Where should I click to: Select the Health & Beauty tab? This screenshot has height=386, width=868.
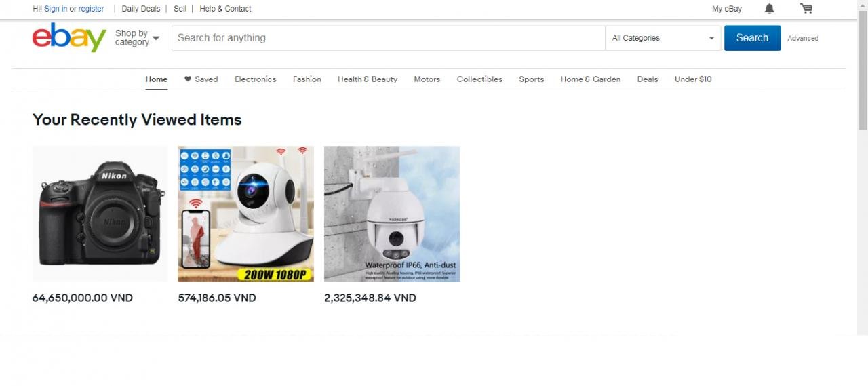(368, 79)
